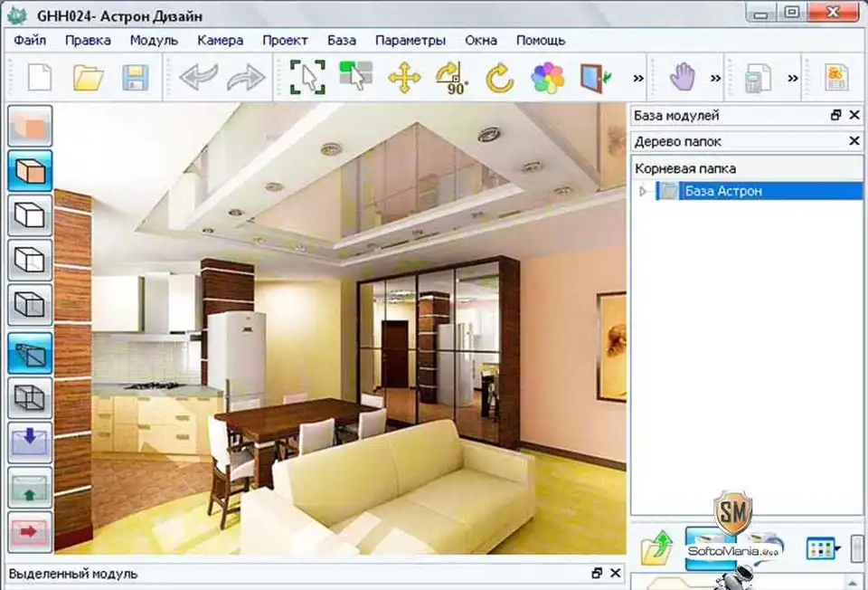Close the Выделенный модуль panel
This screenshot has width=868, height=590.
tap(615, 574)
